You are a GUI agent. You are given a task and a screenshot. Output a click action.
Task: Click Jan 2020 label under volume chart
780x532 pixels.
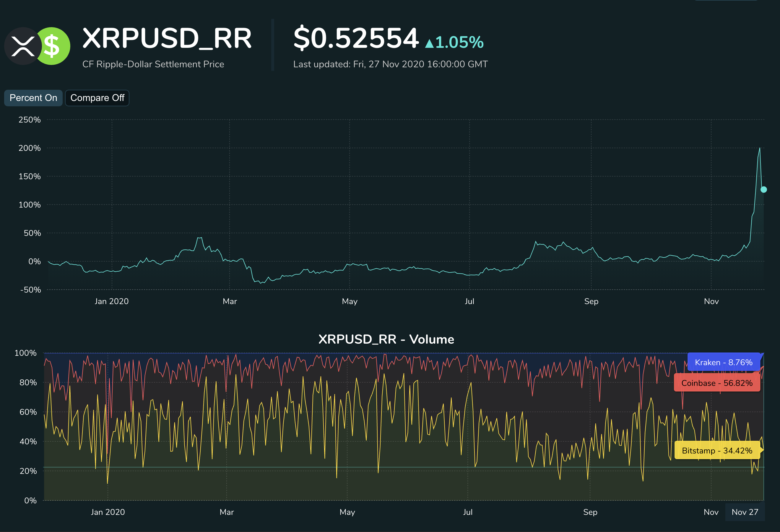(108, 512)
